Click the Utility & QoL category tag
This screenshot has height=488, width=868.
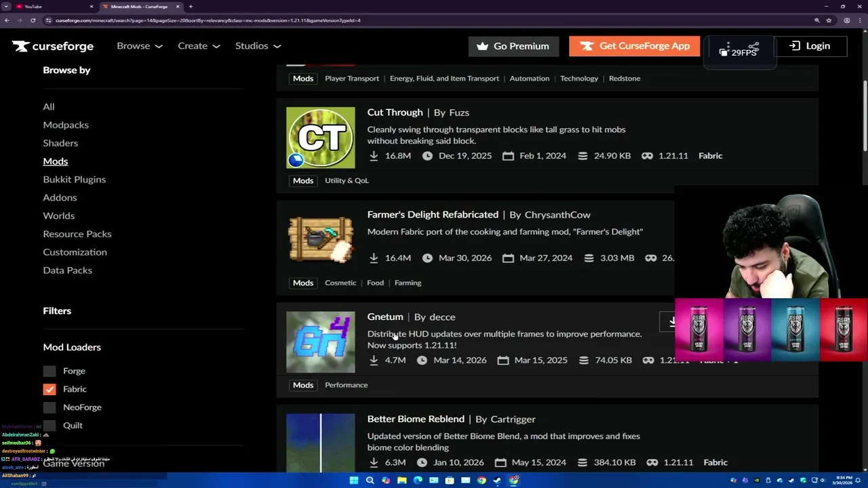347,180
